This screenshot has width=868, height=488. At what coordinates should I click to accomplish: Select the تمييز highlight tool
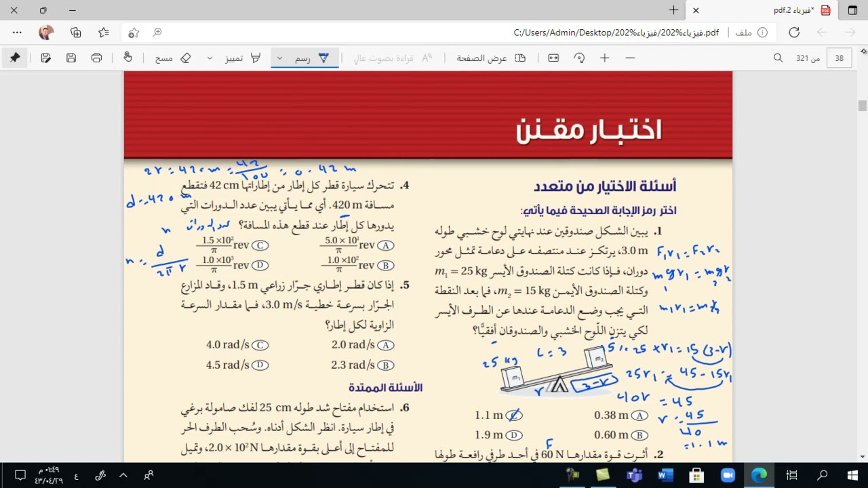243,58
